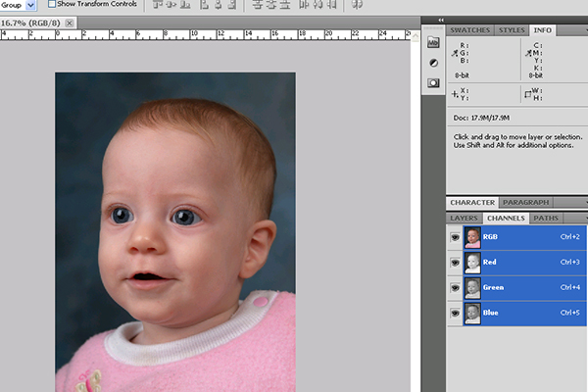Click the Doc: 17.9M/17.9M text

coord(481,118)
